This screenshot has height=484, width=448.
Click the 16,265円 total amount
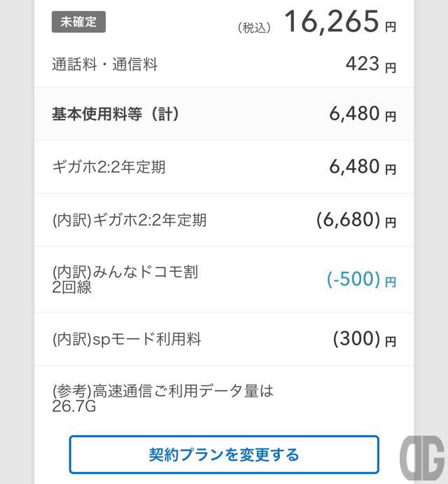[x=339, y=22]
